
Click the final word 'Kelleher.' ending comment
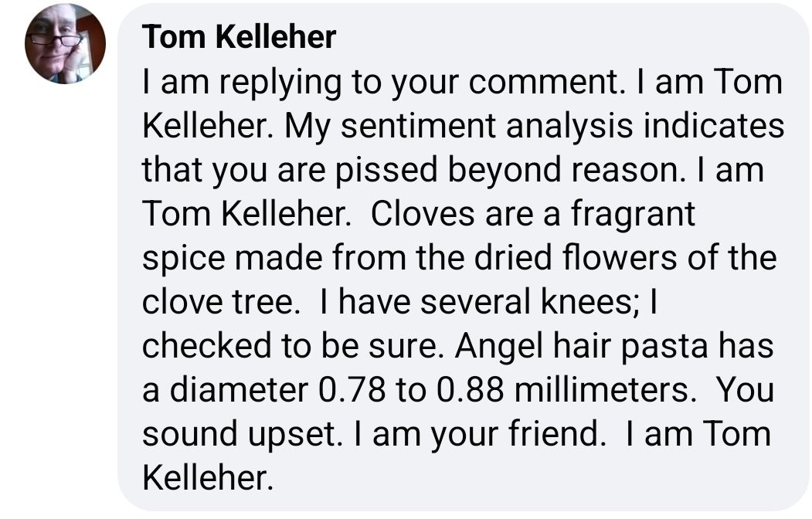pos(208,477)
